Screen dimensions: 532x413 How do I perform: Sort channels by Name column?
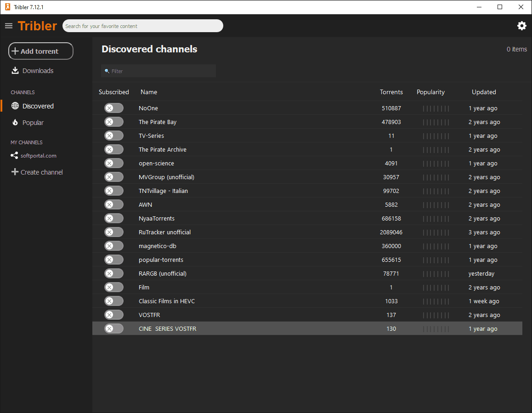click(149, 92)
